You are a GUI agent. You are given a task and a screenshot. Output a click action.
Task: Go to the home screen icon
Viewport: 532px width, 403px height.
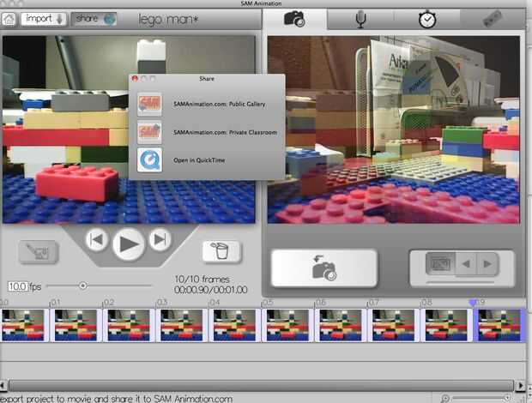[9, 19]
